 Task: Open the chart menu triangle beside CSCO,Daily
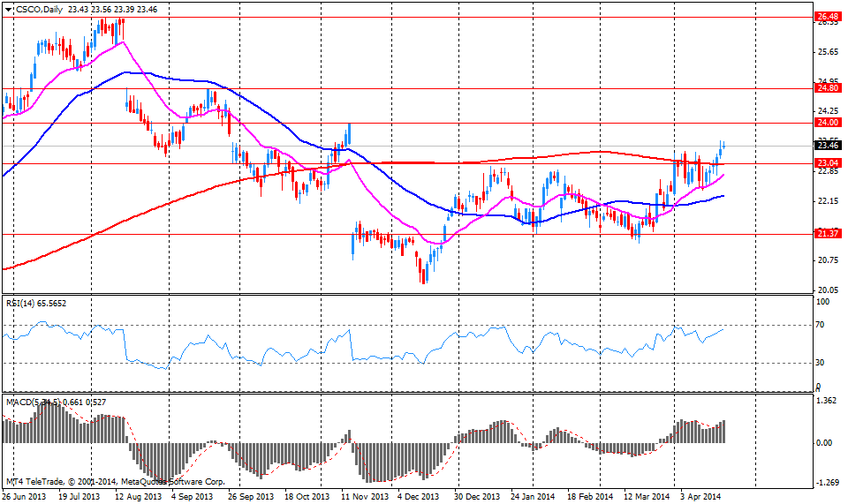click(9, 10)
